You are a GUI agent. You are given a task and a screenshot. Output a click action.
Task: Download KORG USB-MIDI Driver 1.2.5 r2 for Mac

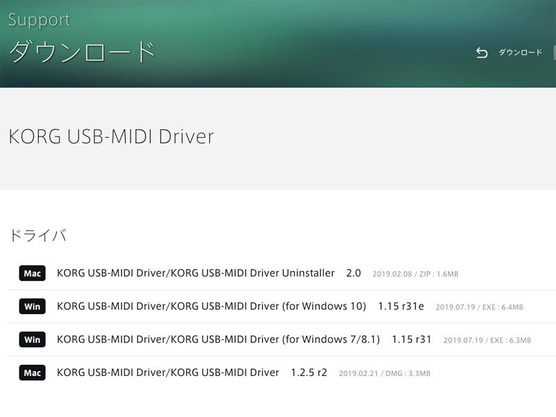coord(168,372)
